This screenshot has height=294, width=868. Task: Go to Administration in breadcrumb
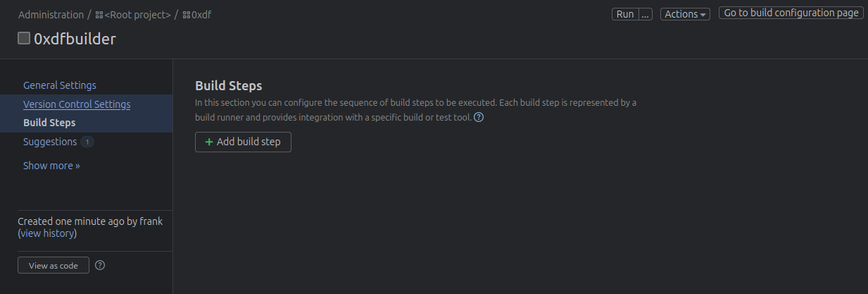click(51, 15)
